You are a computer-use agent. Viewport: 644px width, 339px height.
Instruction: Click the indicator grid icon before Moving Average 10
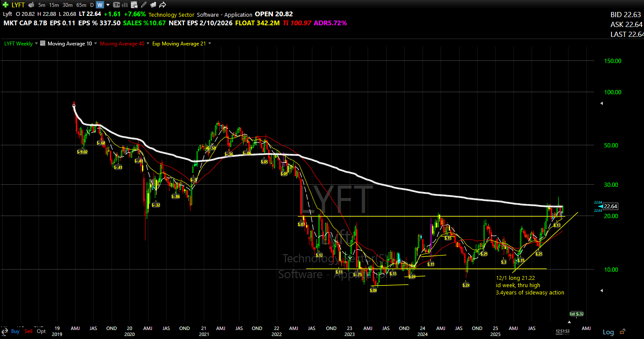click(42, 43)
